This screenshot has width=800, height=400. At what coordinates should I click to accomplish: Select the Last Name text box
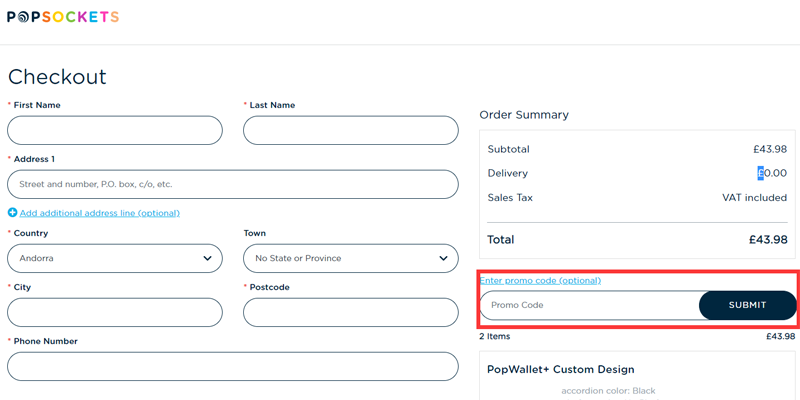pyautogui.click(x=350, y=130)
